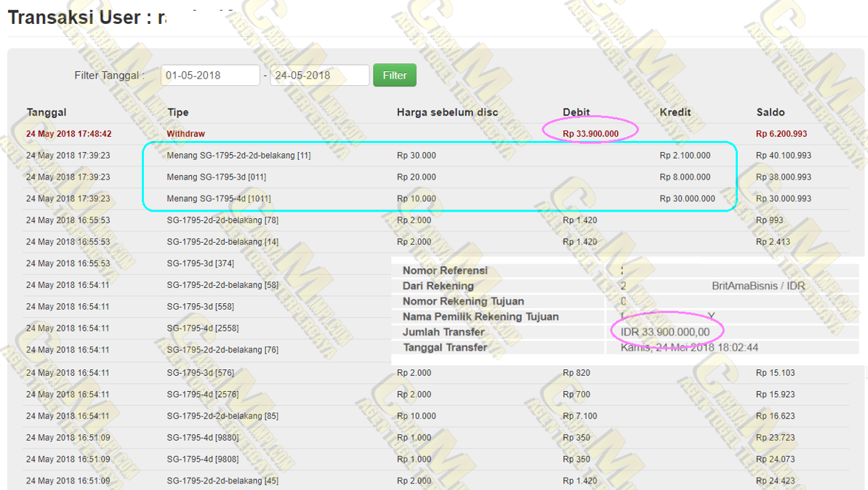Click the Tanggal column header

coord(47,112)
